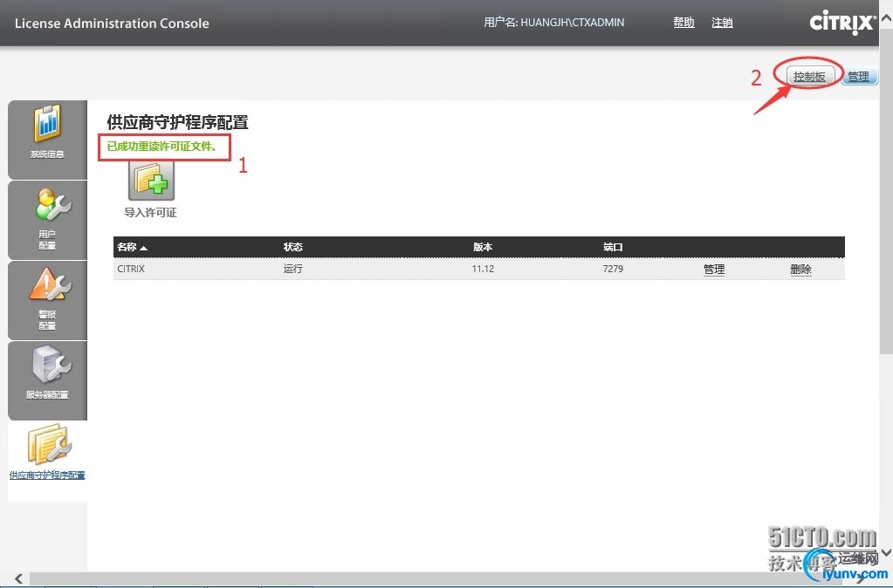
Task: Click the 供应商守护程序配置 sidebar link text
Action: tap(47, 475)
